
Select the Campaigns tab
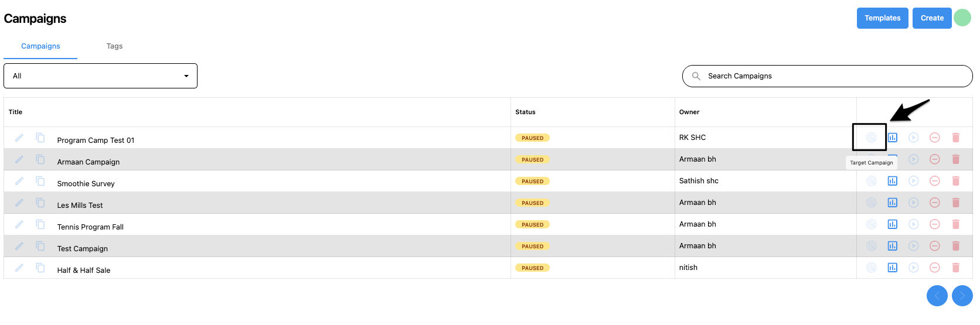pos(40,46)
